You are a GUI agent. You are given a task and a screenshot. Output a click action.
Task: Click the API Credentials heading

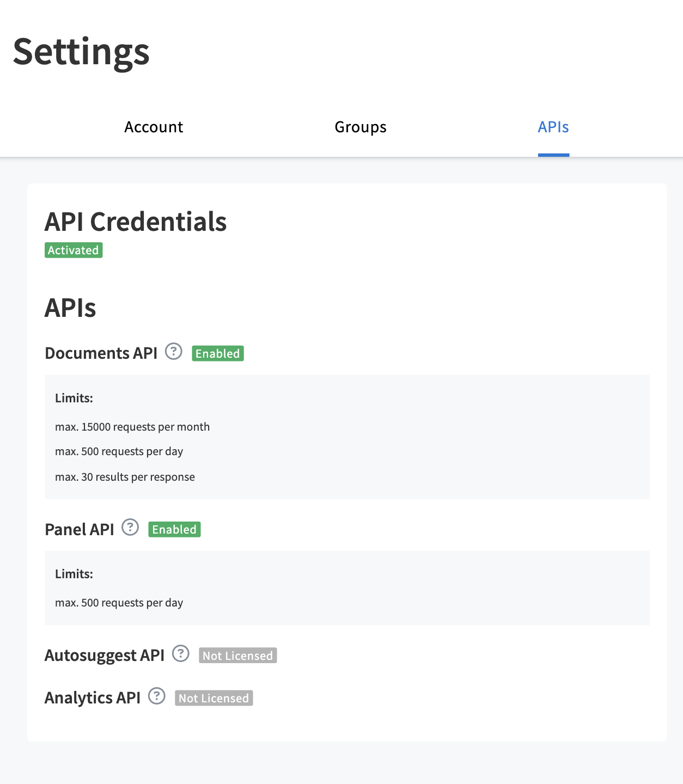coord(136,222)
